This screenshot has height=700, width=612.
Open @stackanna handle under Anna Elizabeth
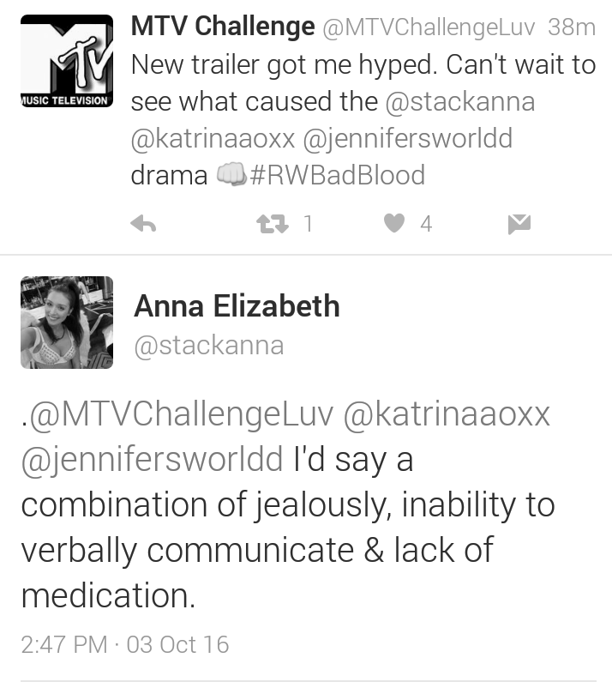click(x=209, y=346)
